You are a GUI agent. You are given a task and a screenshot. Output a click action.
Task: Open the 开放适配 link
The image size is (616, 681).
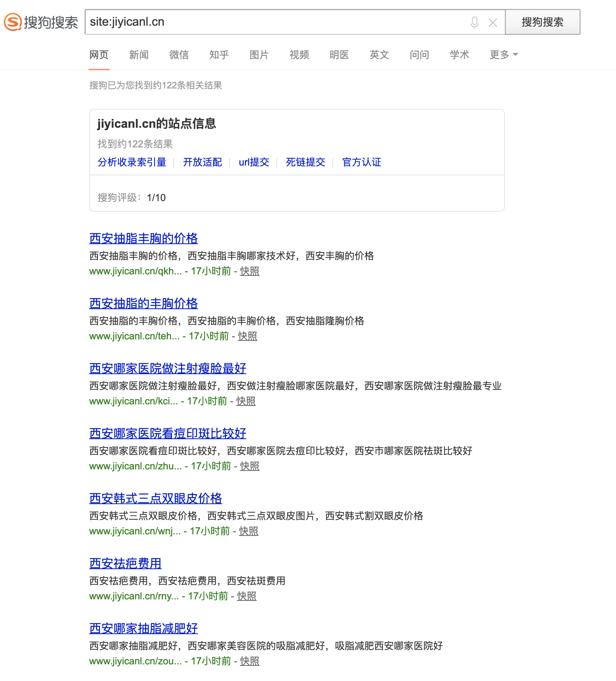[x=203, y=162]
